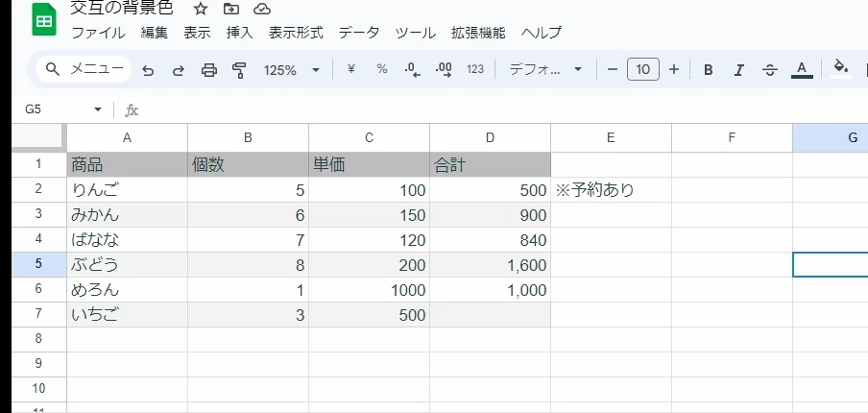Click the formula bar fx area
This screenshot has width=868, height=413.
click(132, 110)
